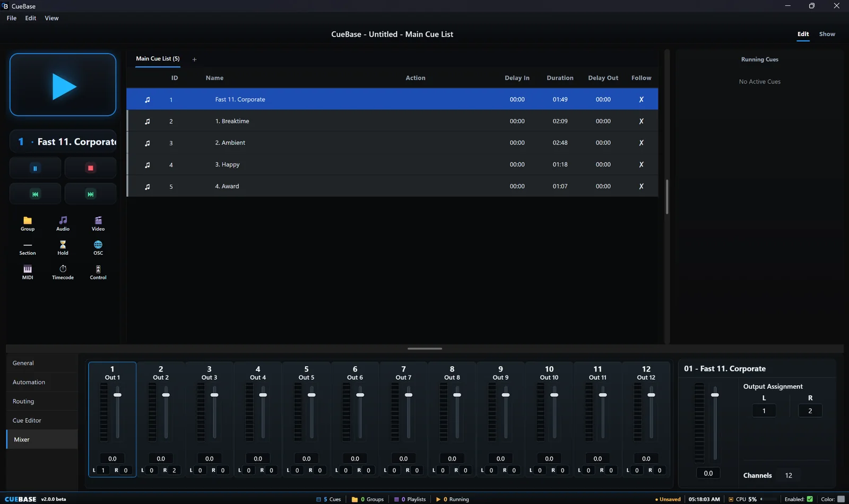
Task: Click the Out 12 fader handle
Action: click(x=651, y=395)
